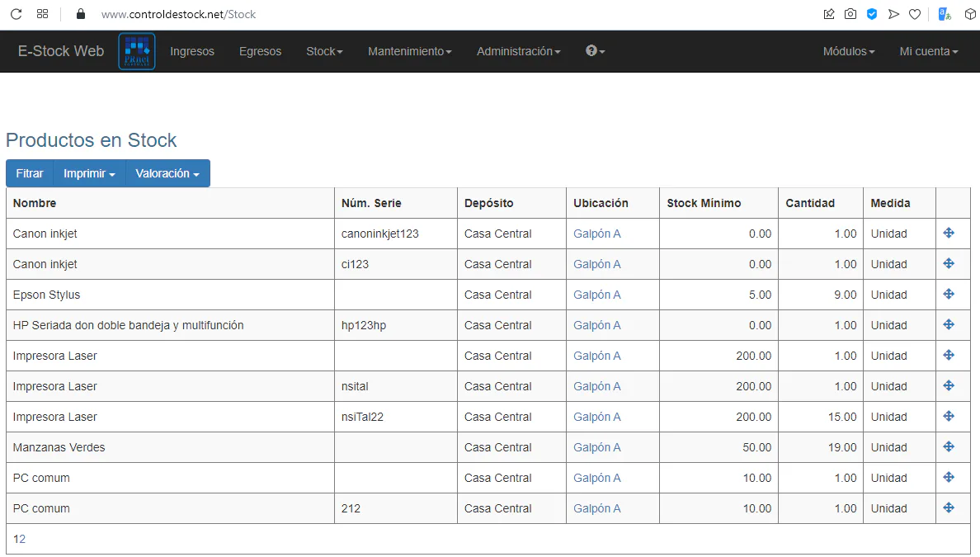Click the site security padlock icon
This screenshot has height=557, width=980.
pos(81,14)
